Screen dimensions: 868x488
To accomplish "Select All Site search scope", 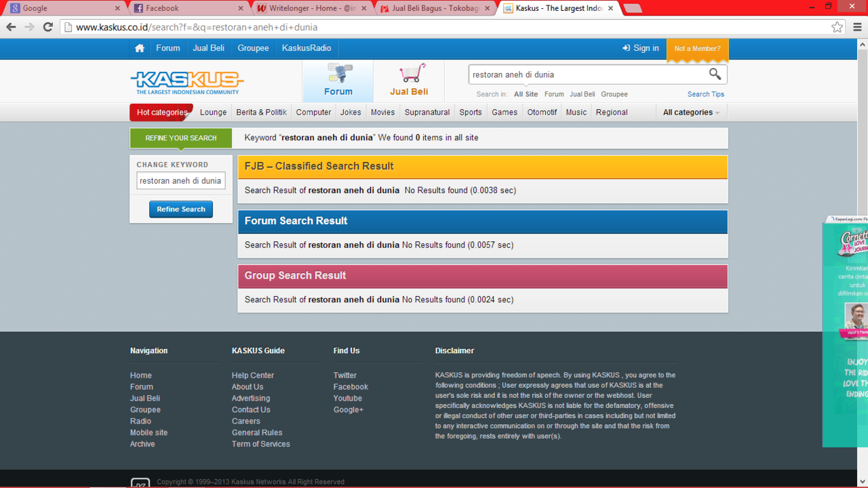I will click(x=526, y=94).
